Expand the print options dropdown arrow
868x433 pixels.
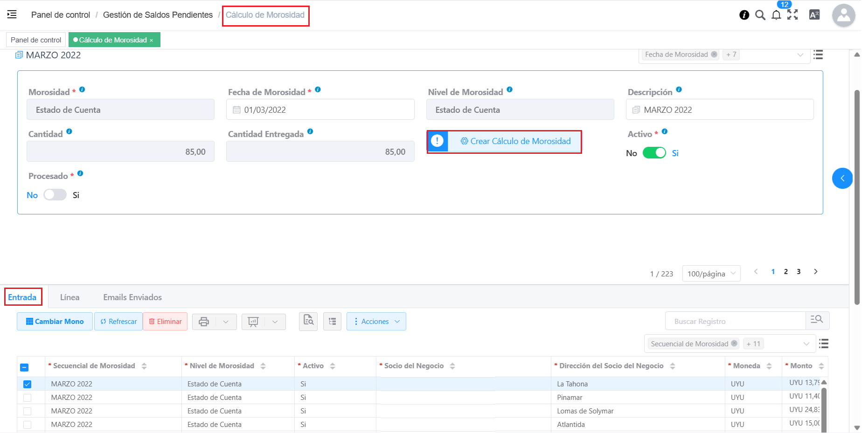226,321
